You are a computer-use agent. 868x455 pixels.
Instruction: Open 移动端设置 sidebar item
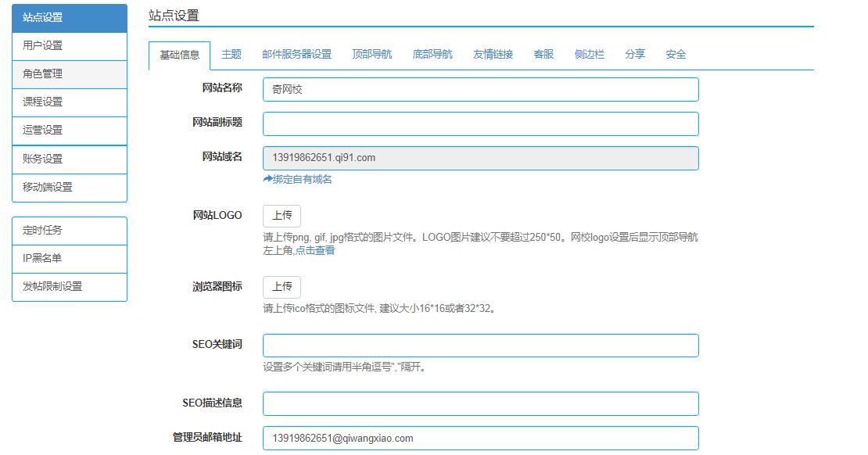(x=69, y=188)
